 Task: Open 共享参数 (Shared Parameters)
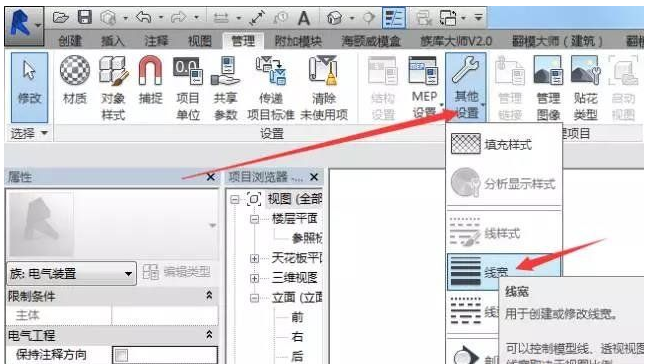(x=225, y=88)
